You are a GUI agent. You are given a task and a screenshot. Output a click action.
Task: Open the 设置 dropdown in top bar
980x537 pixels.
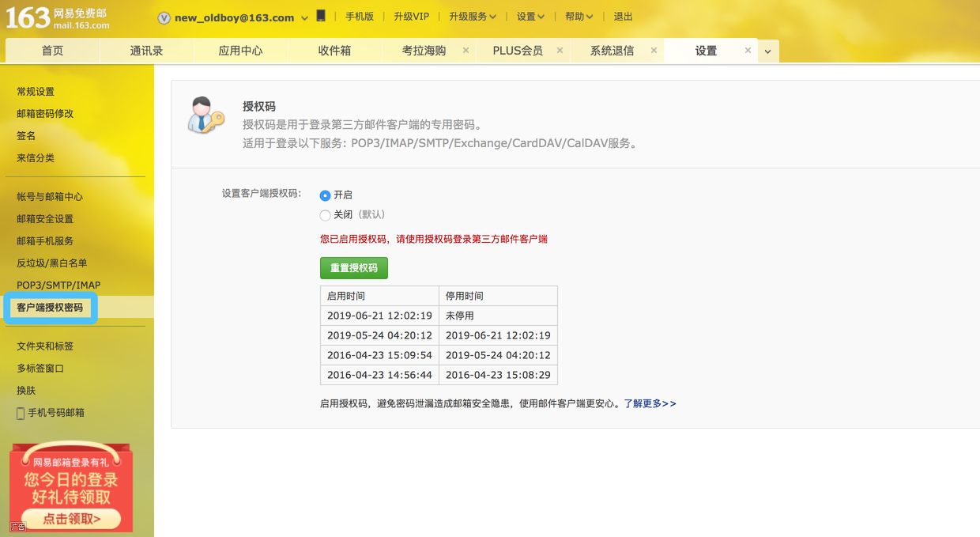pyautogui.click(x=530, y=16)
